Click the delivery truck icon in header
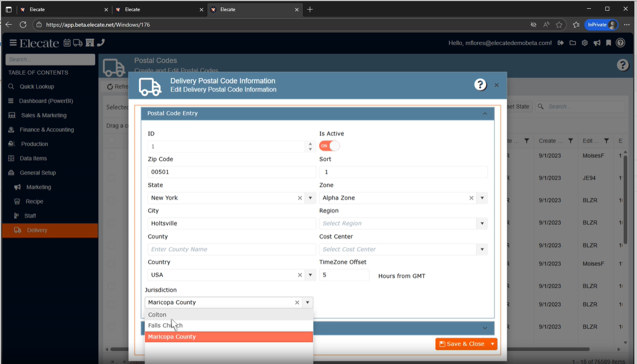The height and width of the screenshot is (364, 637). pyautogui.click(x=78, y=43)
